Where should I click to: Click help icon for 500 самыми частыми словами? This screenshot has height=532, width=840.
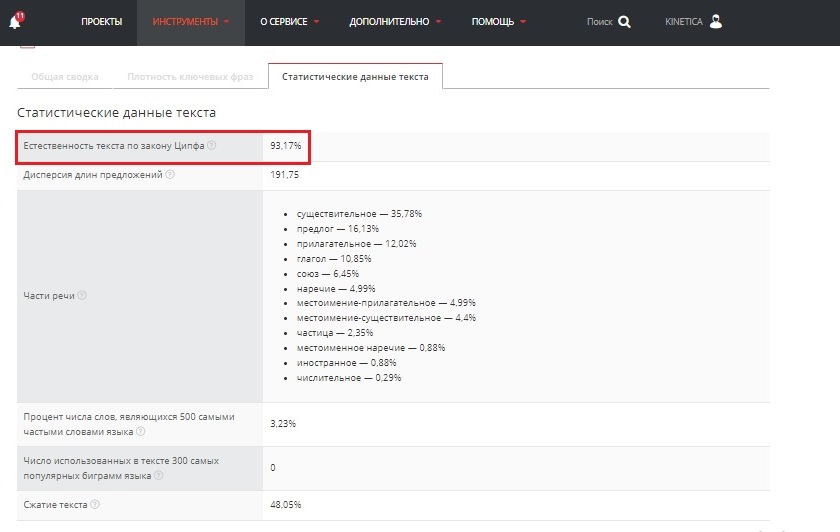[x=140, y=432]
